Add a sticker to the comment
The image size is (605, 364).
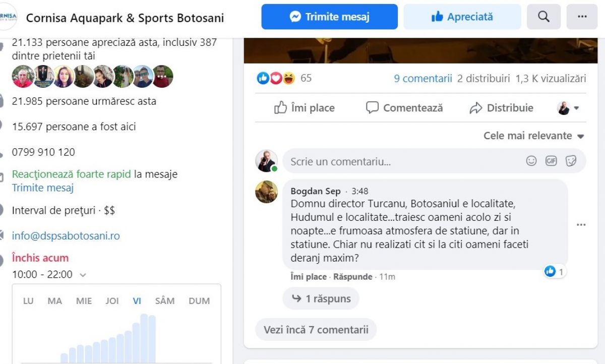571,161
